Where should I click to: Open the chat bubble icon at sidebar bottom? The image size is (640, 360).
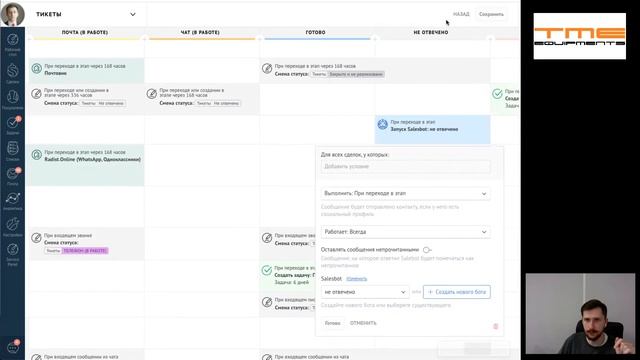point(13,347)
